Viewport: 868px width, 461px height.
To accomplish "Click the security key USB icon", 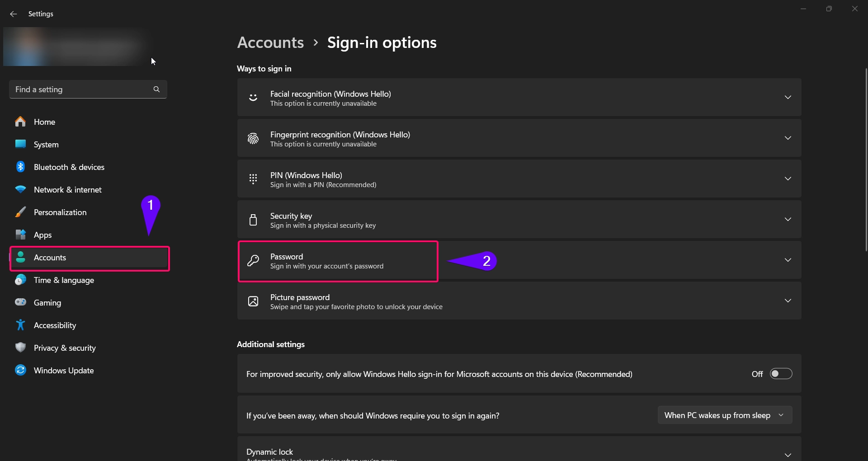I will 253,220.
